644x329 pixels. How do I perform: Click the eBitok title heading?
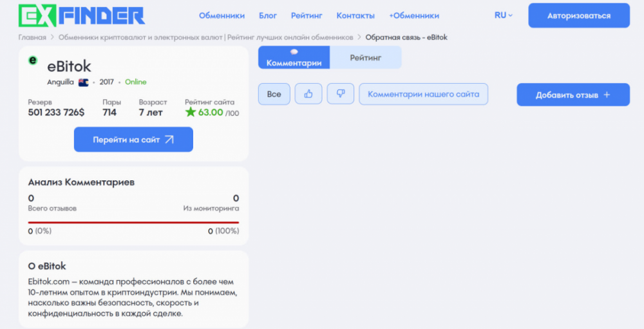click(x=69, y=66)
